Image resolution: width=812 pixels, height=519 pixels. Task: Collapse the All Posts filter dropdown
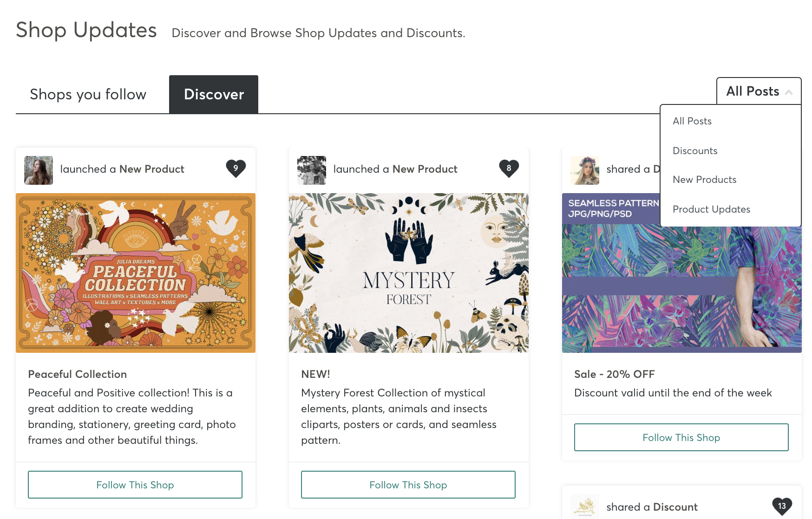pyautogui.click(x=759, y=91)
